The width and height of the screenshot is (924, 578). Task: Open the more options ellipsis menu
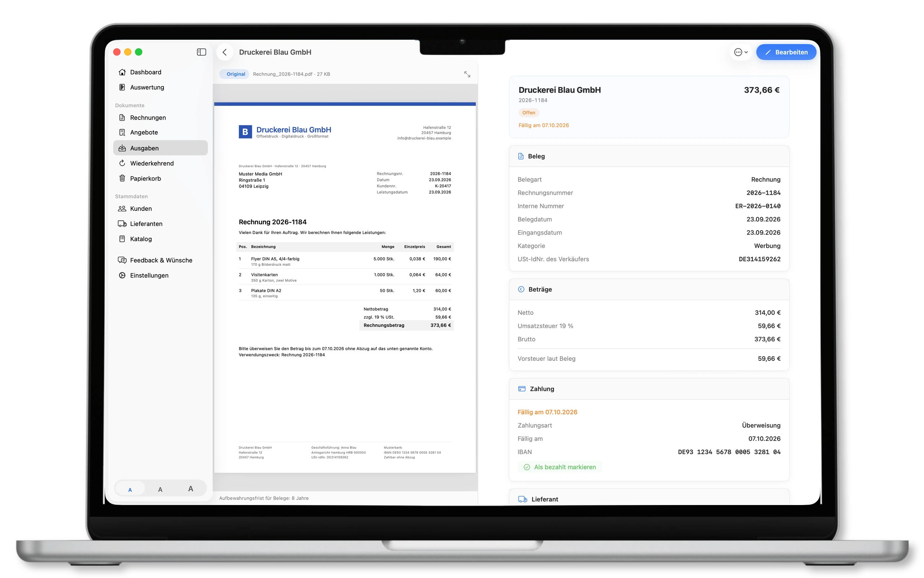(741, 52)
